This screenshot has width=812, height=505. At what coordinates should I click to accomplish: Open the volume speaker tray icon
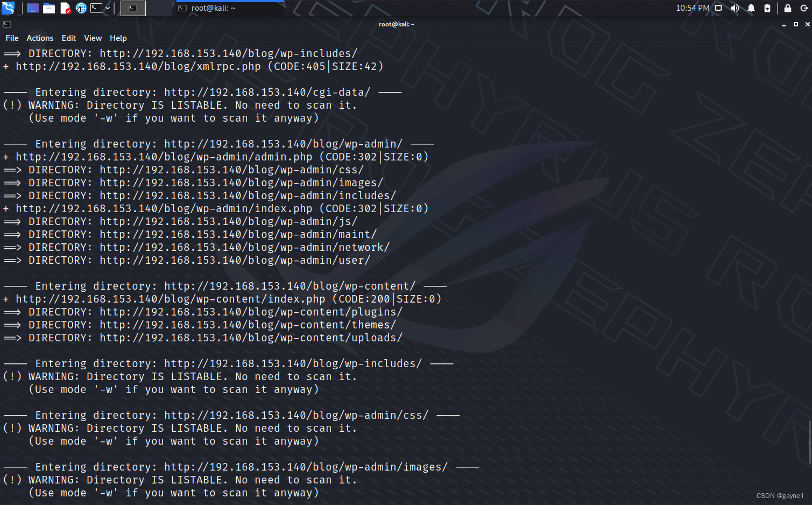735,8
